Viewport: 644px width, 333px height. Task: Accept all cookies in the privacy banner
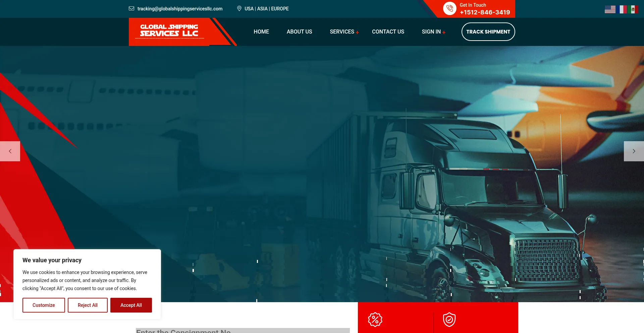click(x=131, y=305)
